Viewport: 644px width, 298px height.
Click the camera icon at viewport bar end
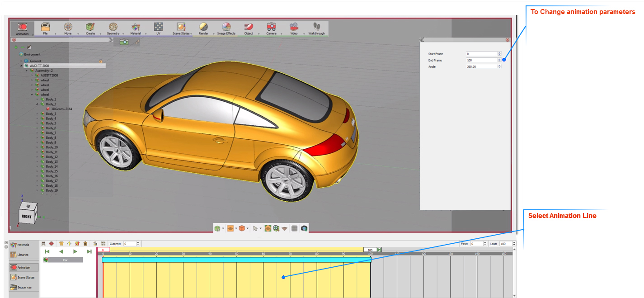point(304,228)
